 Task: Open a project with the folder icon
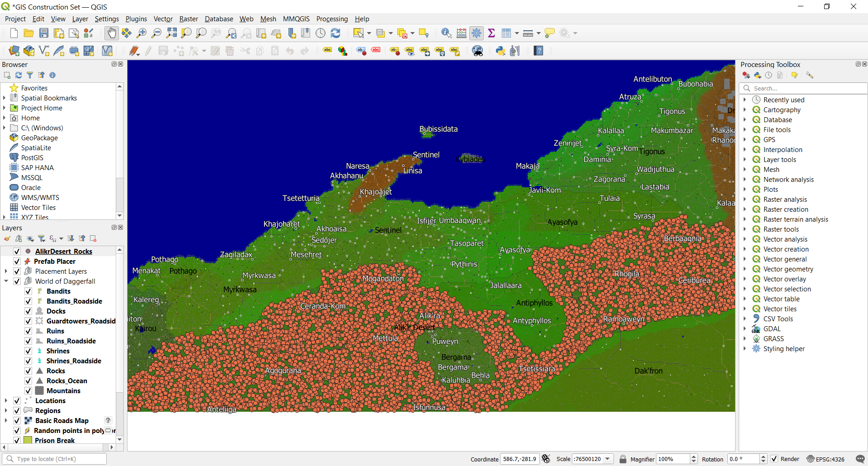point(29,33)
